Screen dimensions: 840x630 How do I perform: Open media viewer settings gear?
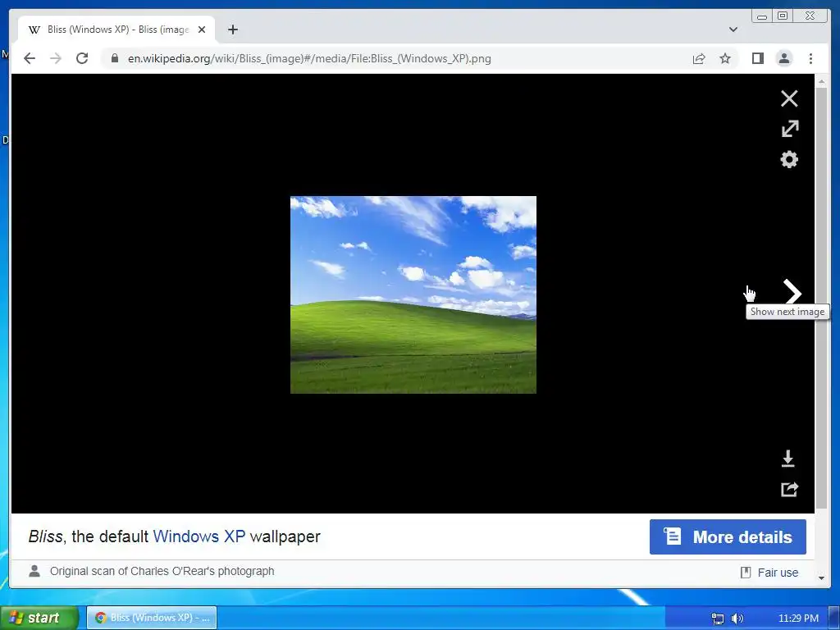click(x=789, y=159)
